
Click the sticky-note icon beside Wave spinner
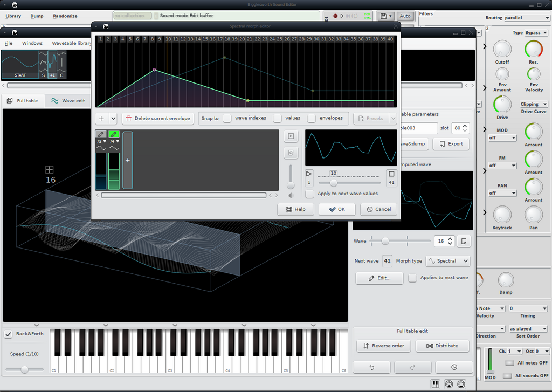(x=465, y=241)
